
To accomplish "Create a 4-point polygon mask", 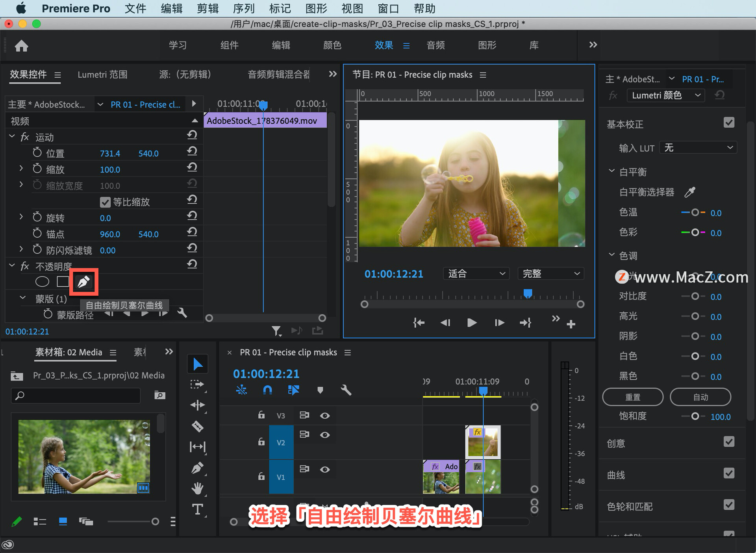I will pyautogui.click(x=63, y=282).
